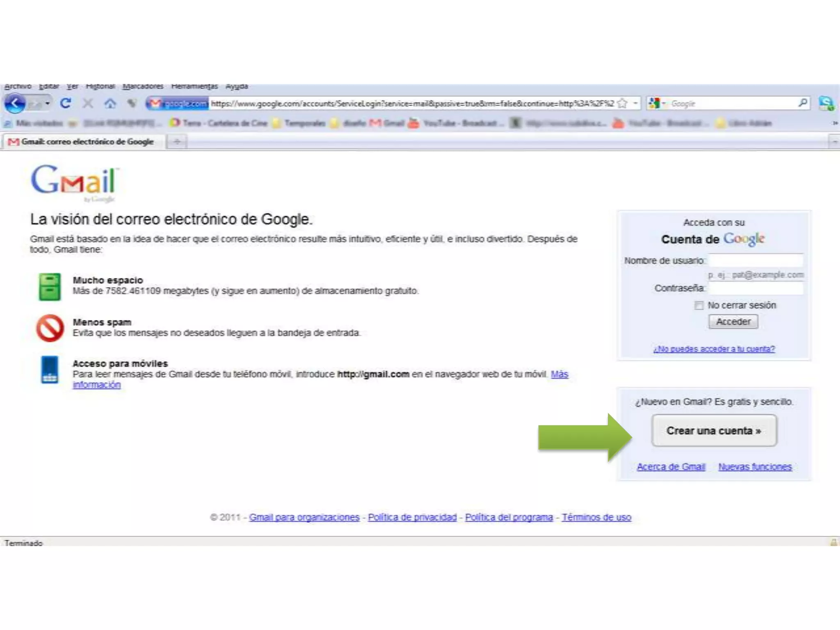Expand the URL bar history dropdown

(635, 103)
